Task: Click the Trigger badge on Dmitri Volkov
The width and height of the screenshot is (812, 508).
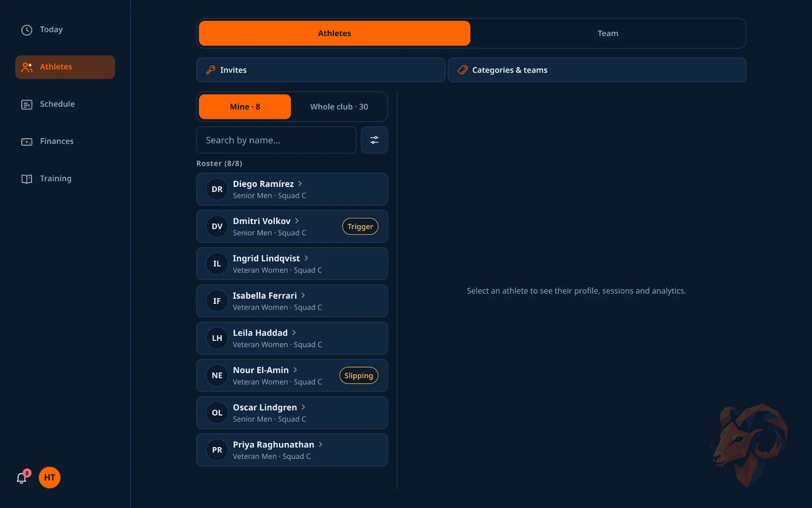Action: point(360,227)
